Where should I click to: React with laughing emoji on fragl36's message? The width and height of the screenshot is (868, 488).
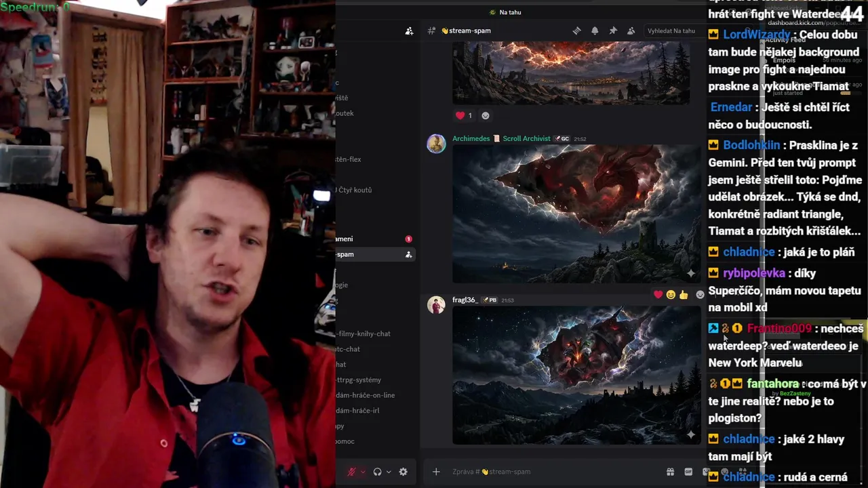(x=671, y=295)
